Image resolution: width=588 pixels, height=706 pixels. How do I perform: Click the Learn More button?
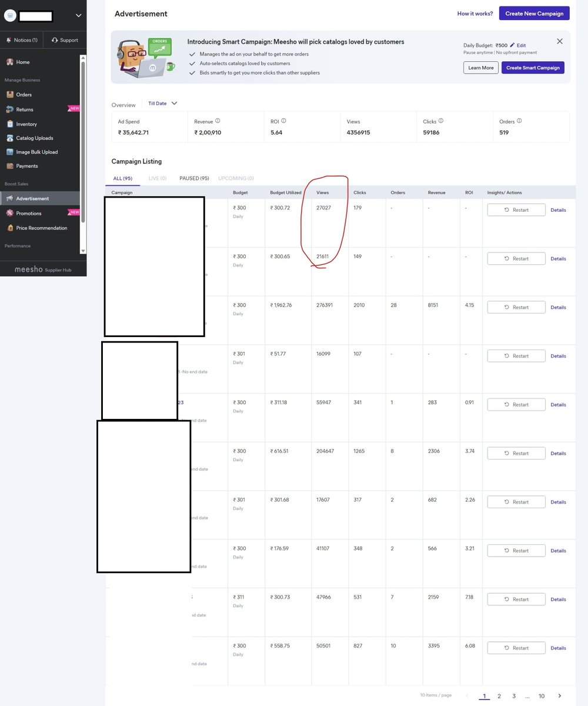480,68
